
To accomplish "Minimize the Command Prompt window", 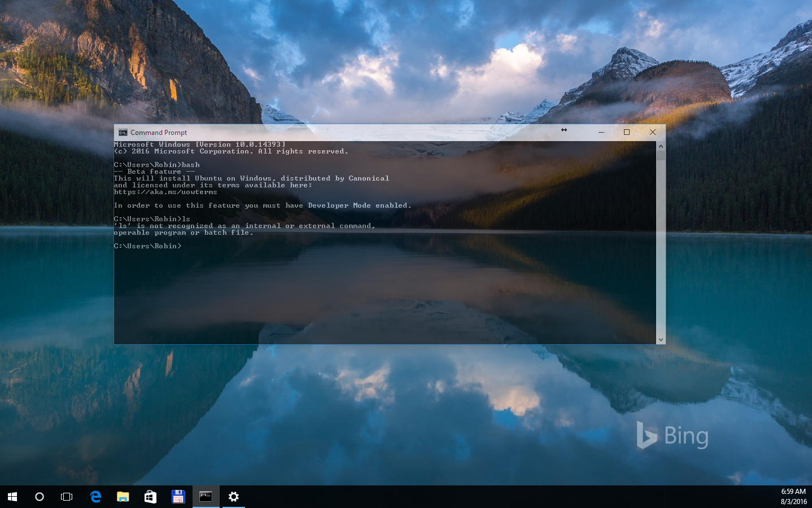I will [601, 132].
